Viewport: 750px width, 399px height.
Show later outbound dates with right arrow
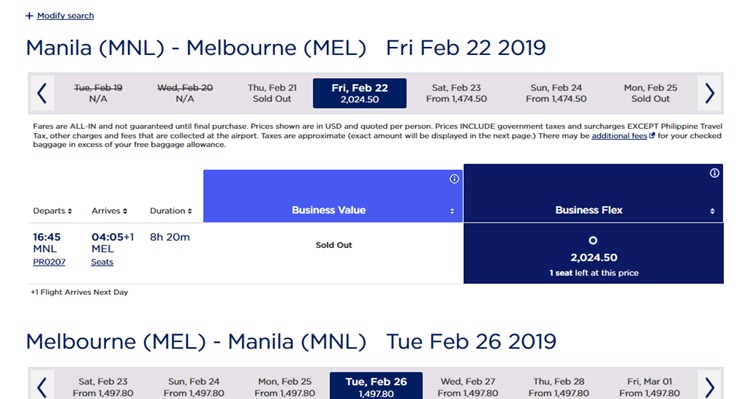(x=709, y=93)
